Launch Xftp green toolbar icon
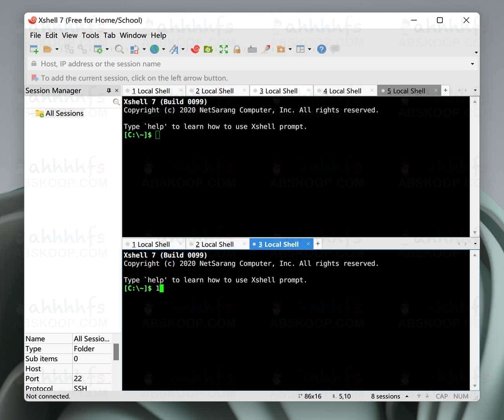The width and height of the screenshot is (504, 420). point(208,49)
